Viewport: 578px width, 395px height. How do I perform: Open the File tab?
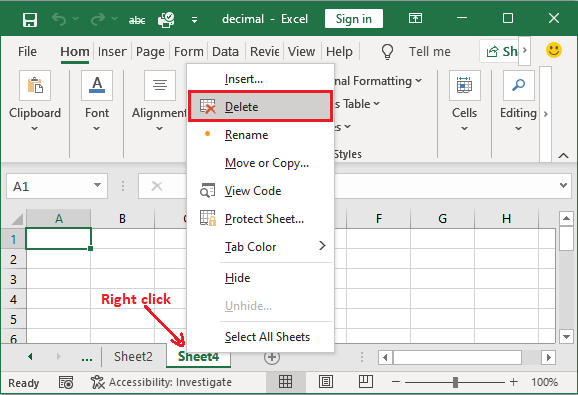point(27,52)
